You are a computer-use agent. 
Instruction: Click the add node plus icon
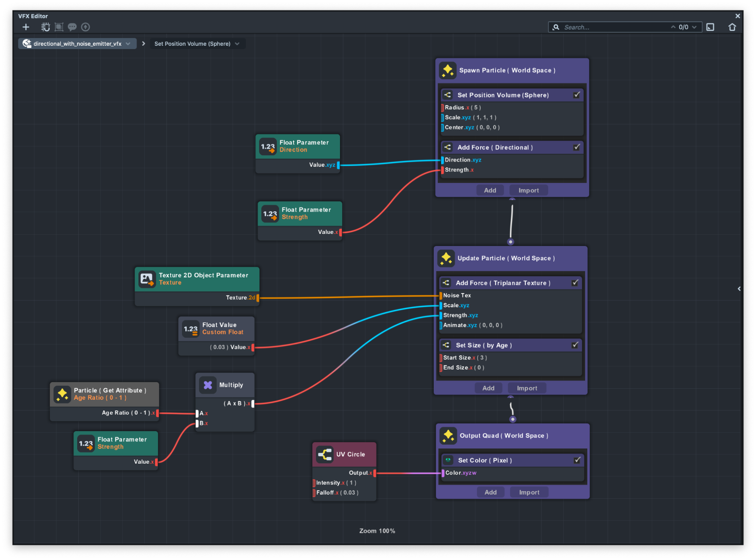[26, 27]
